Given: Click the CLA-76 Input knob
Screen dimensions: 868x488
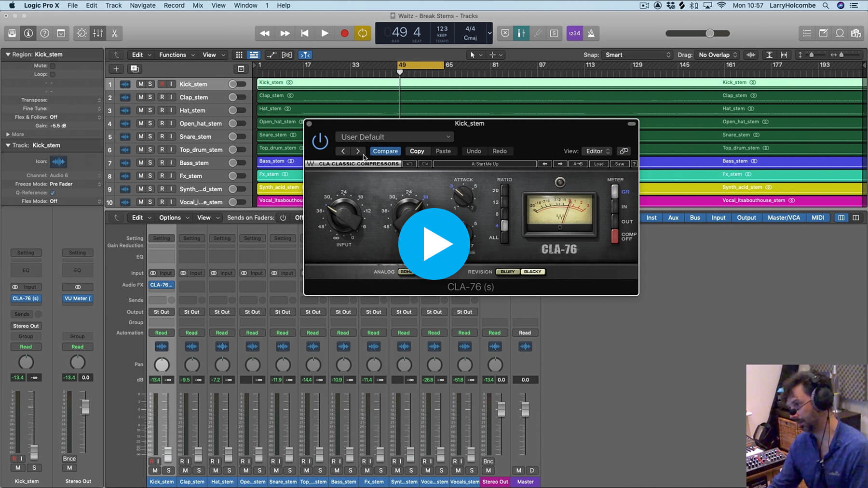Looking at the screenshot, I should pyautogui.click(x=344, y=215).
